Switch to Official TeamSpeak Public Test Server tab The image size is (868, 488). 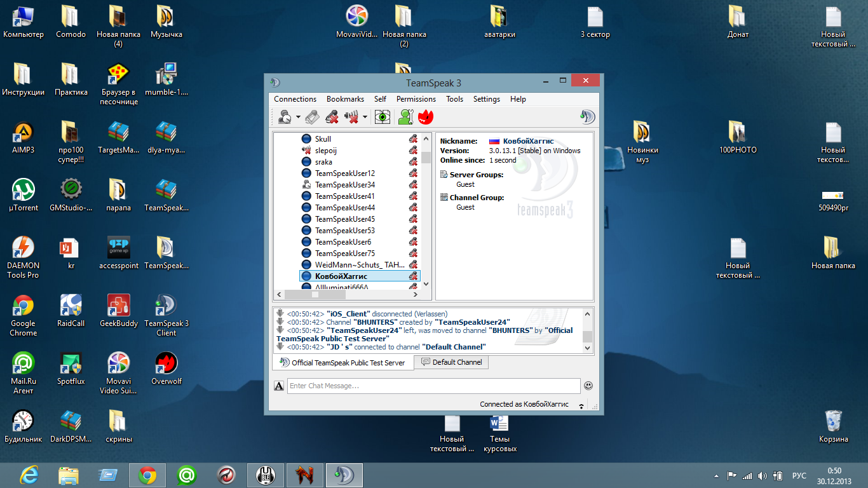coord(343,363)
